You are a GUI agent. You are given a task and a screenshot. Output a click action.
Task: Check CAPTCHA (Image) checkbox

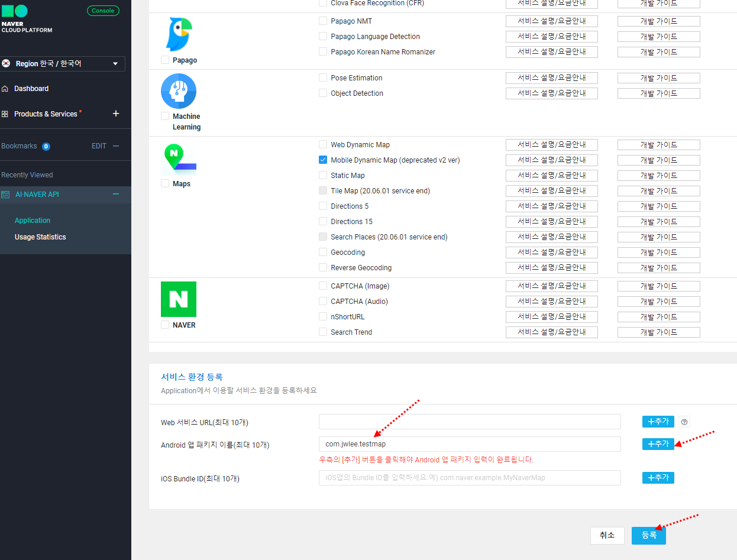click(x=323, y=286)
